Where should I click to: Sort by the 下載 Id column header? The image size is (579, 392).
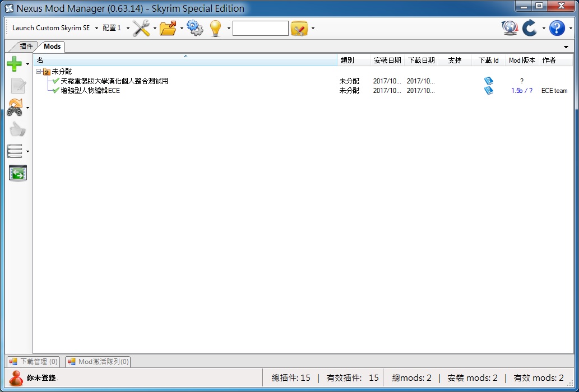tap(489, 60)
